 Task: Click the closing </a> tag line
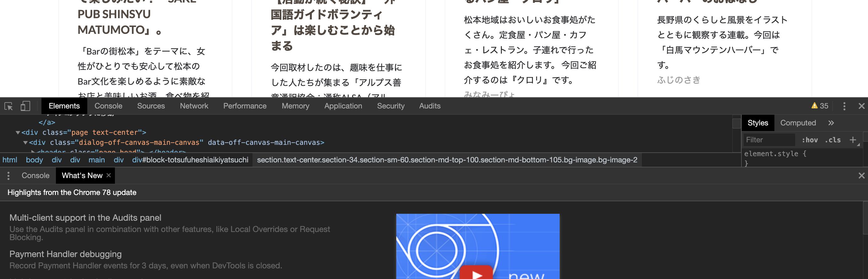(x=47, y=123)
